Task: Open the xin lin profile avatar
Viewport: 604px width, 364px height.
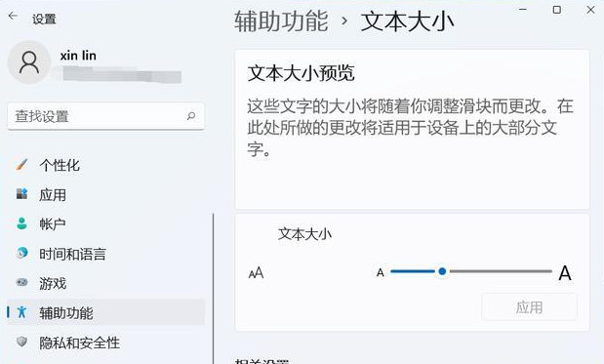Action: 29,62
